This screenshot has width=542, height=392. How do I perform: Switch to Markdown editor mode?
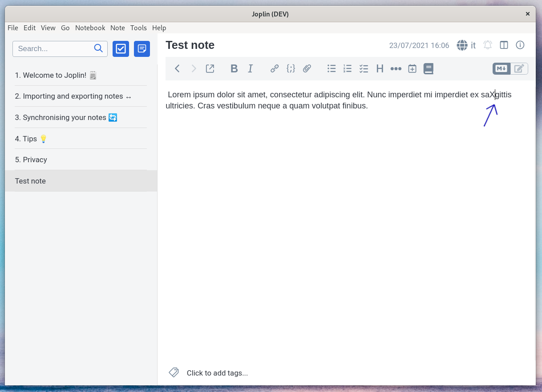pyautogui.click(x=502, y=68)
